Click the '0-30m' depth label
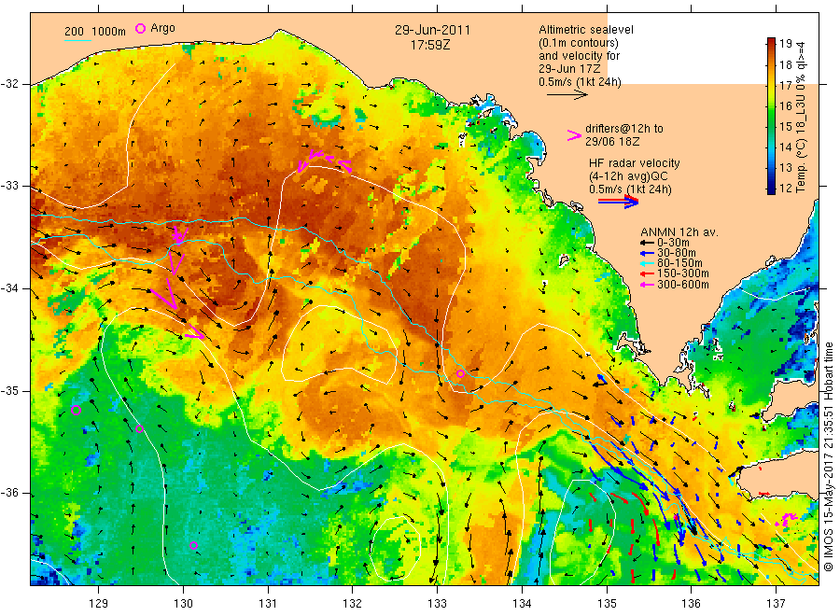Image resolution: width=840 pixels, height=616 pixels. tap(673, 244)
